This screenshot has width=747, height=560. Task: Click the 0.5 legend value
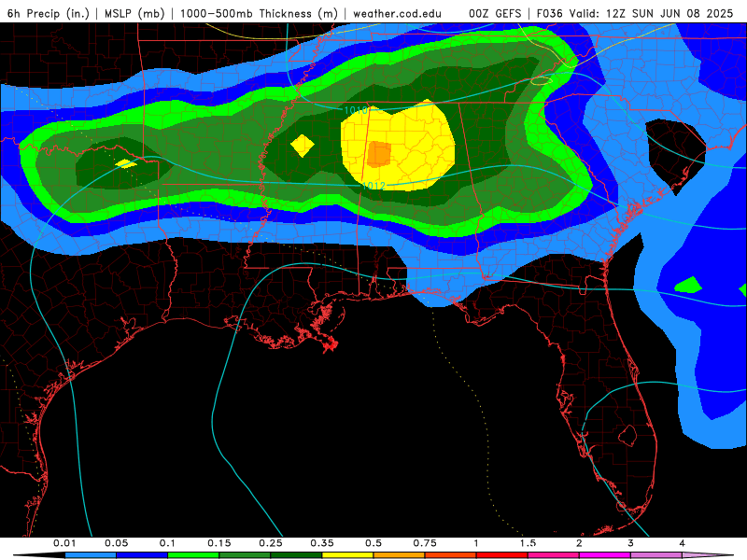point(373,543)
